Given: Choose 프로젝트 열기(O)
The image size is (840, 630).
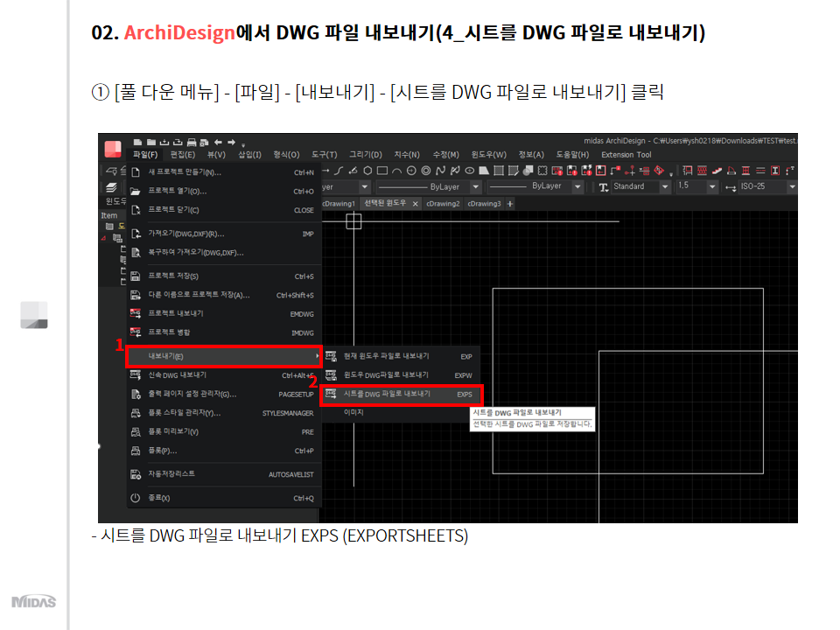Looking at the screenshot, I should 225,191.
